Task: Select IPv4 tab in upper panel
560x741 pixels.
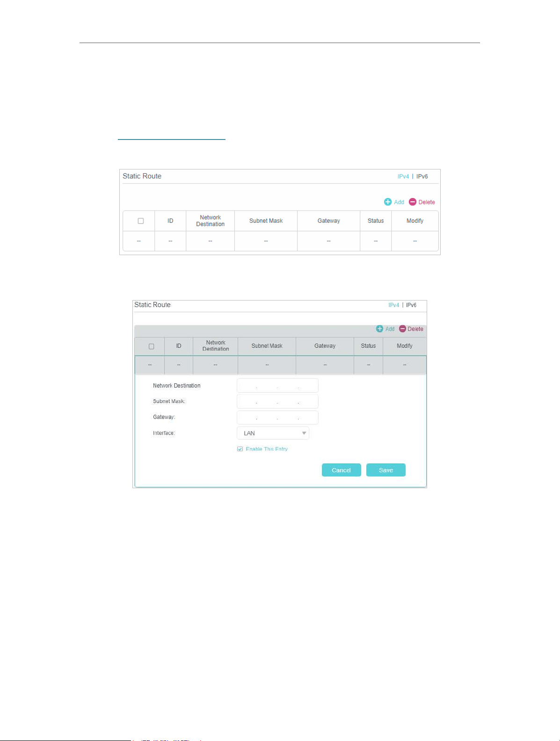Action: [x=403, y=176]
